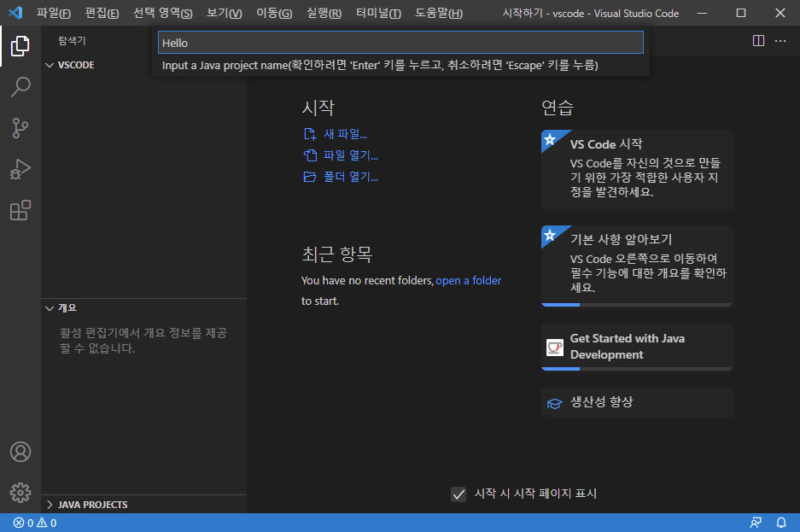Open the Extensions view
The width and height of the screenshot is (800, 532).
(x=20, y=210)
